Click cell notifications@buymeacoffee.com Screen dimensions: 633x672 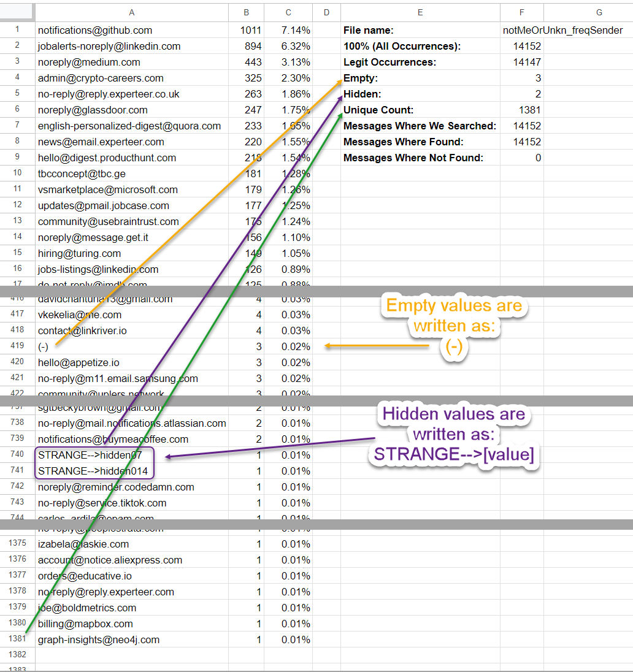132,439
